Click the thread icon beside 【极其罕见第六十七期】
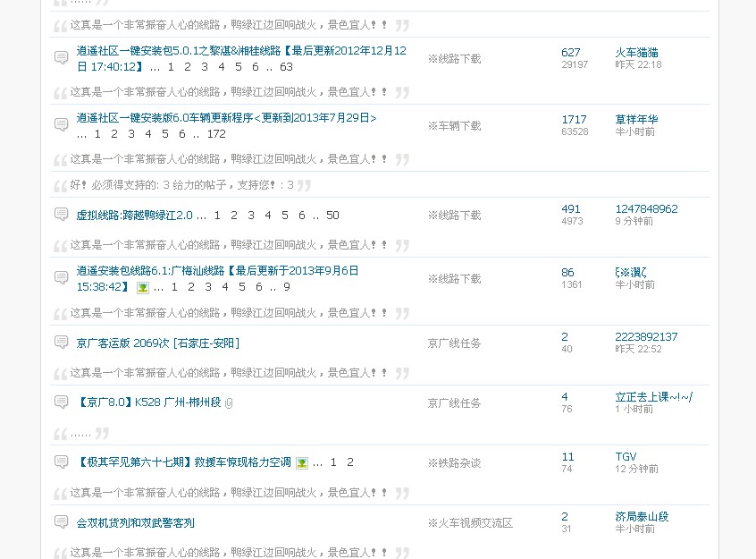This screenshot has height=559, width=756. 61,462
